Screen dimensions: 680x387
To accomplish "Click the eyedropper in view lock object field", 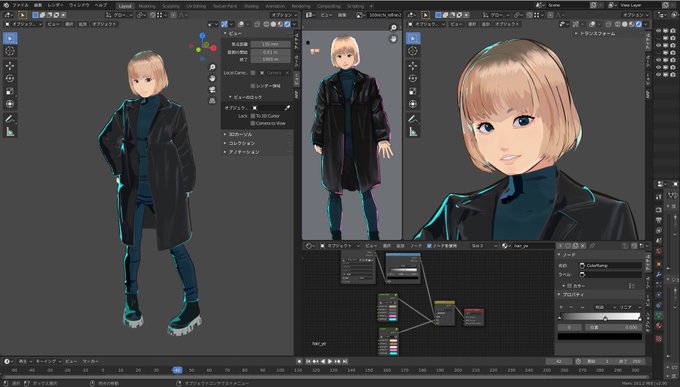I will point(287,108).
